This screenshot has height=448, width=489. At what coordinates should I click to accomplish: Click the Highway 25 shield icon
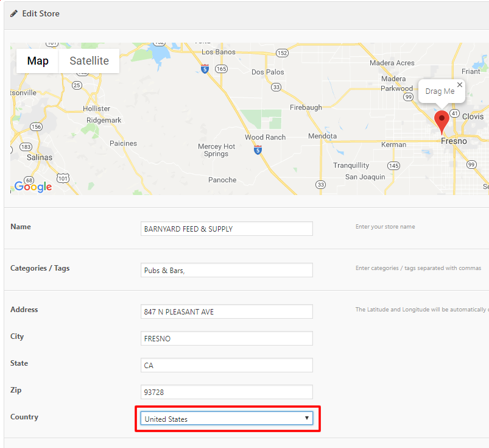tap(77, 85)
